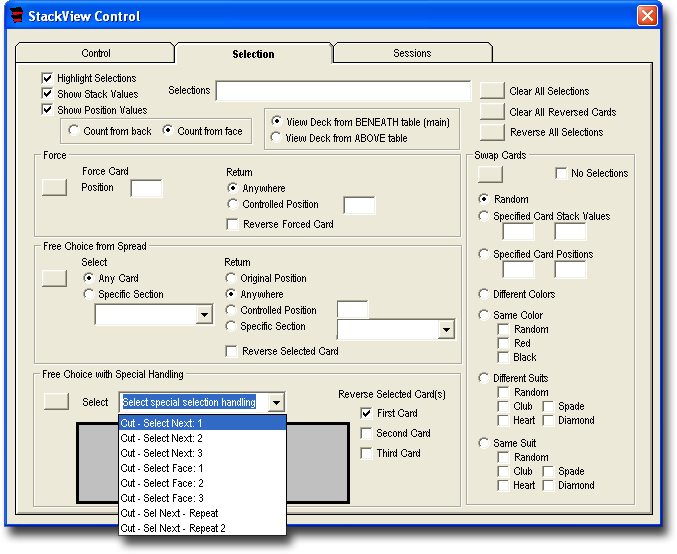Click the Force group action button

pyautogui.click(x=54, y=187)
